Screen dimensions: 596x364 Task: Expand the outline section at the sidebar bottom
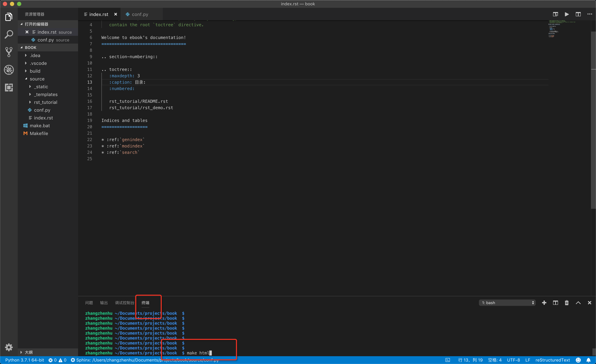48,352
